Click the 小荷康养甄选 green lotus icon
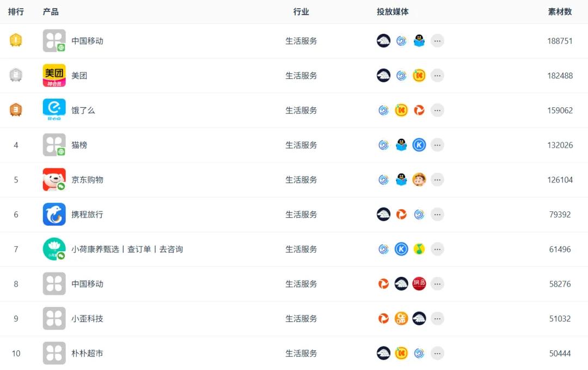 tap(54, 249)
